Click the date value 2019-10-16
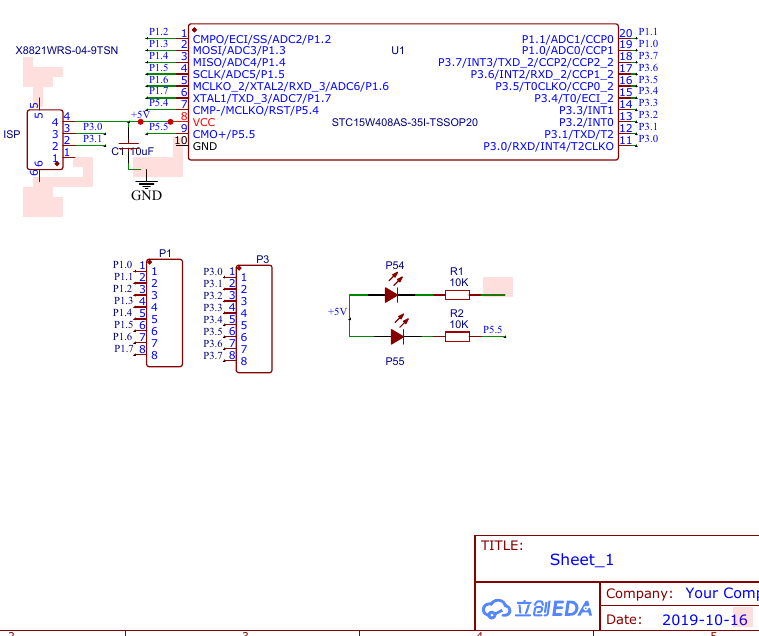The height and width of the screenshot is (636, 759). click(x=705, y=620)
